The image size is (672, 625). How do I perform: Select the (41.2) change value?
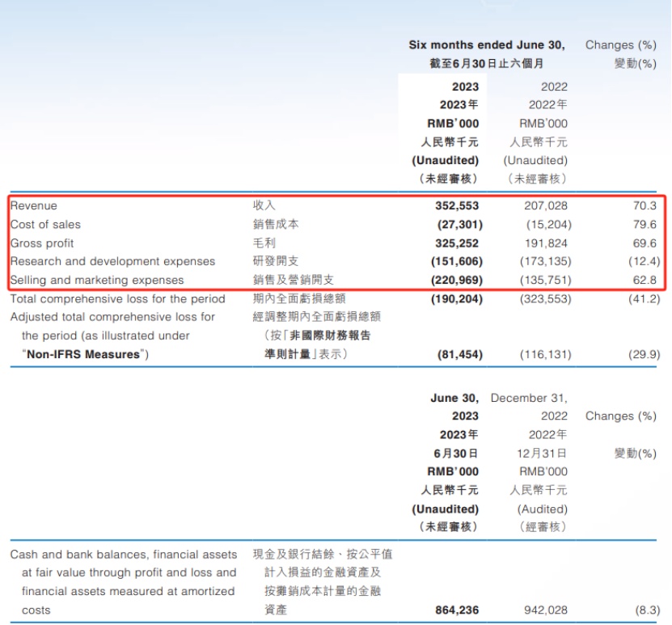(645, 298)
